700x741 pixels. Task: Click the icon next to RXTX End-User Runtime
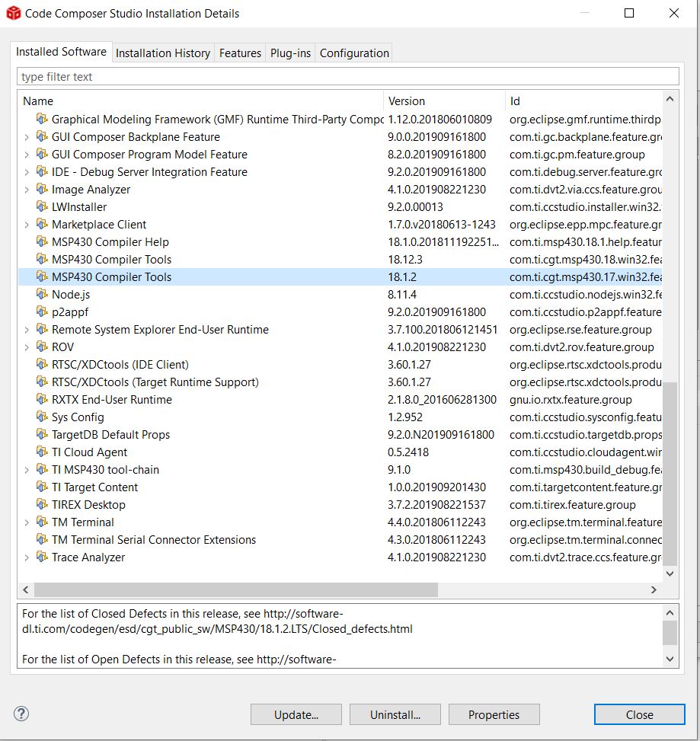pyautogui.click(x=42, y=399)
